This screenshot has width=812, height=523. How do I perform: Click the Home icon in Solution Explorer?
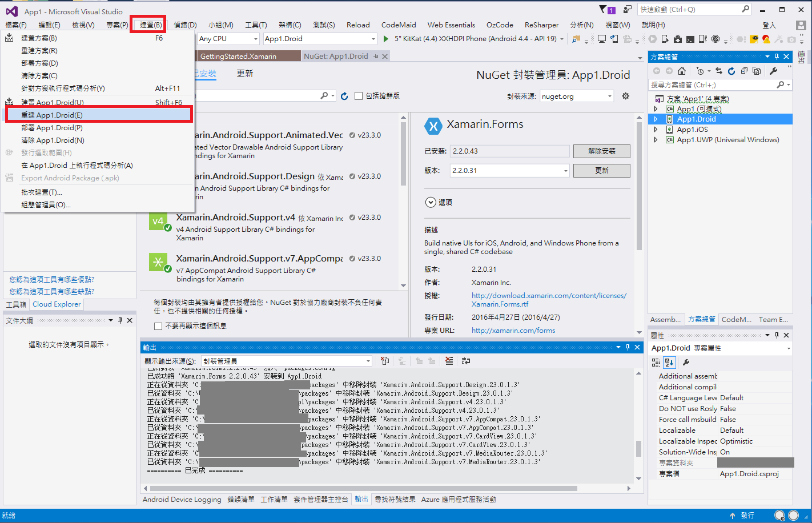tap(682, 71)
